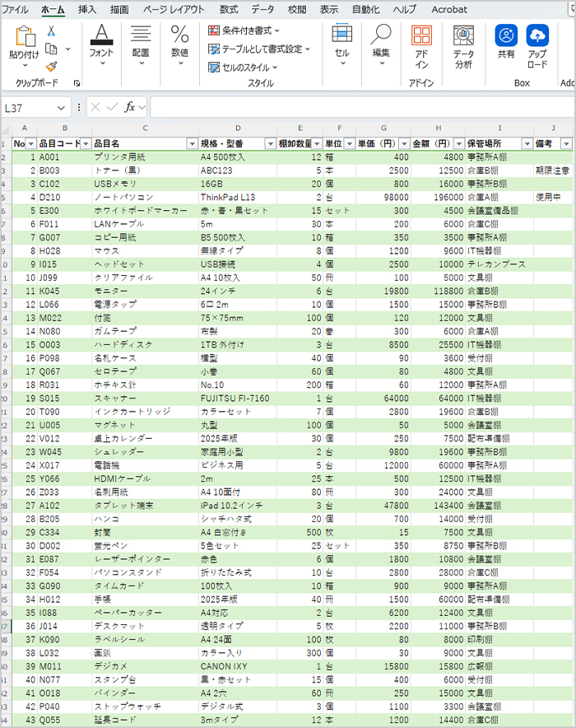Viewport: 576px width, 728px height.
Task: Select the 期限注意 remark cell
Action: (x=553, y=170)
